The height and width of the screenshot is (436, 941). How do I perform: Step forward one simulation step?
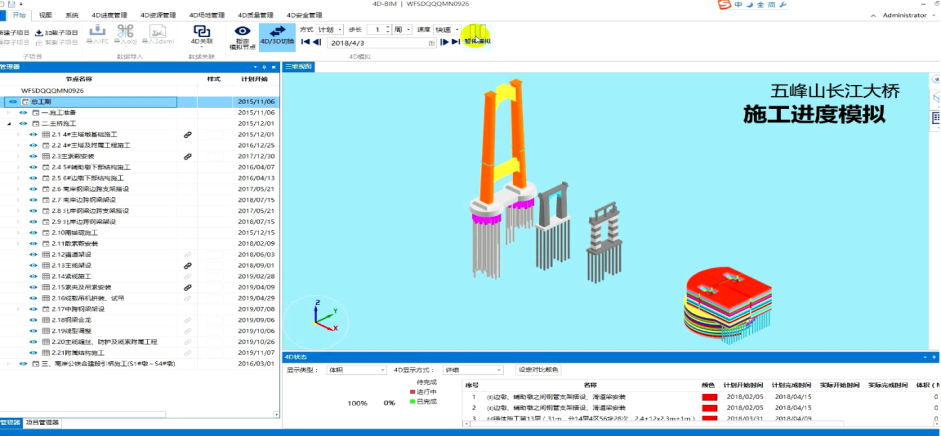click(445, 42)
